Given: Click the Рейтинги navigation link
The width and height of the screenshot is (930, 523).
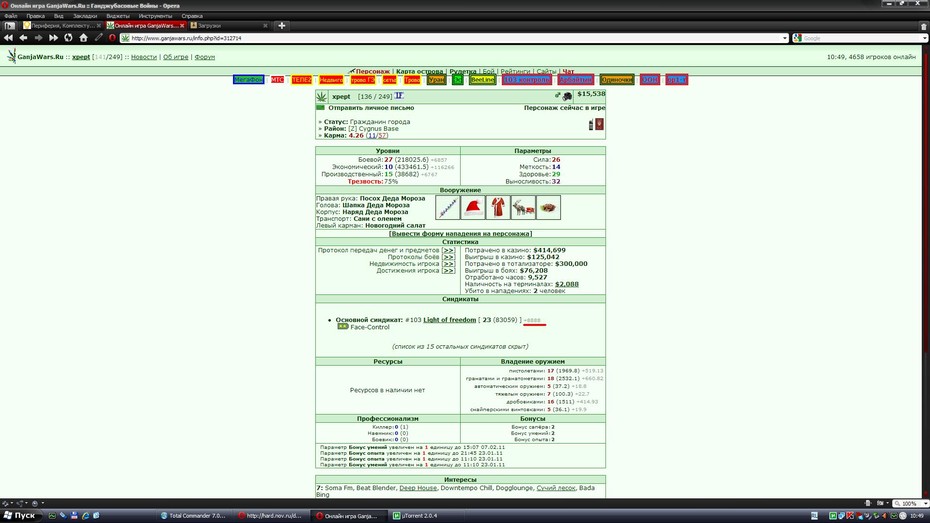Looking at the screenshot, I should 515,71.
